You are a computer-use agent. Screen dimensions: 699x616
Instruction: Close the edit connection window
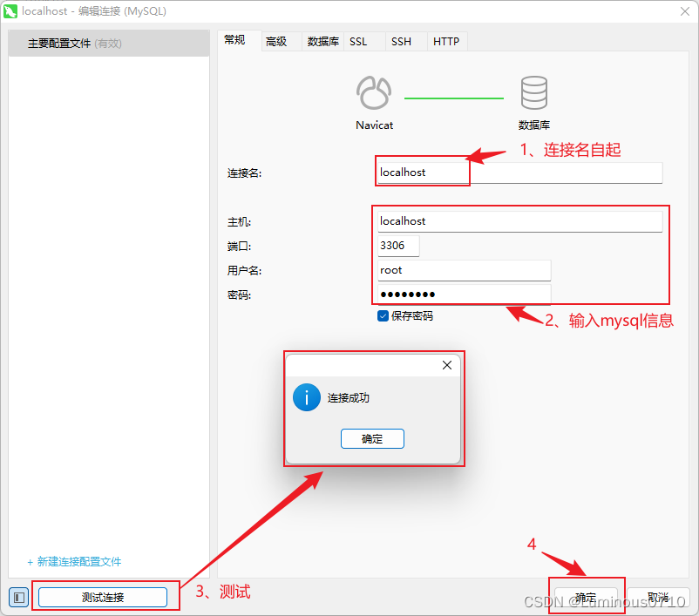685,11
